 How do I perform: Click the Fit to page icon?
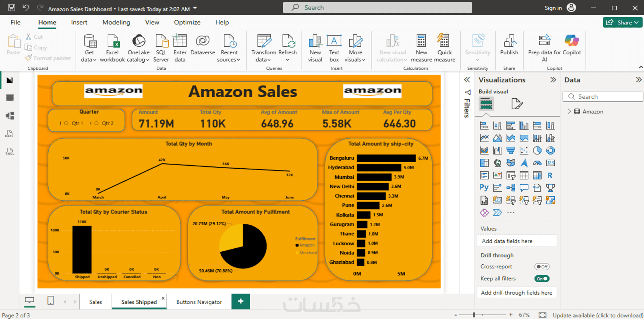[543, 315]
